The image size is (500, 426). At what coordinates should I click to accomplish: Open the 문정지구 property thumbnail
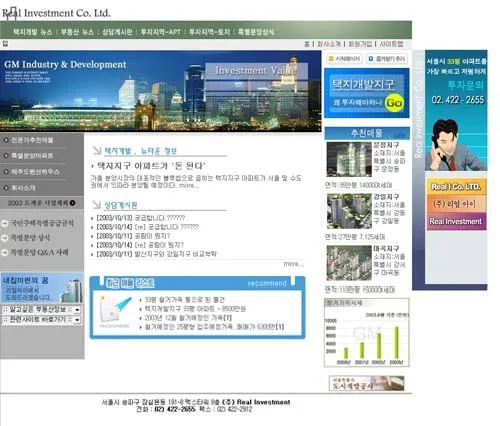point(349,159)
